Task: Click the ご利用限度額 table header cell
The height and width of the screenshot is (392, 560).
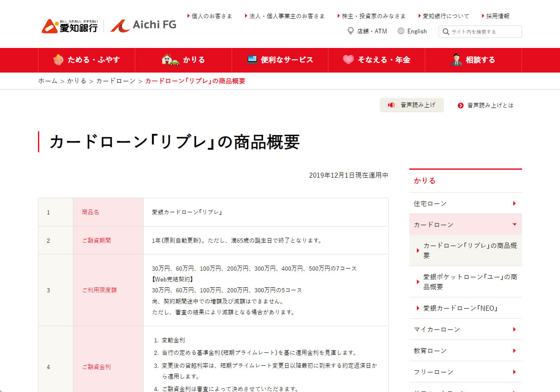Action: (x=108, y=290)
